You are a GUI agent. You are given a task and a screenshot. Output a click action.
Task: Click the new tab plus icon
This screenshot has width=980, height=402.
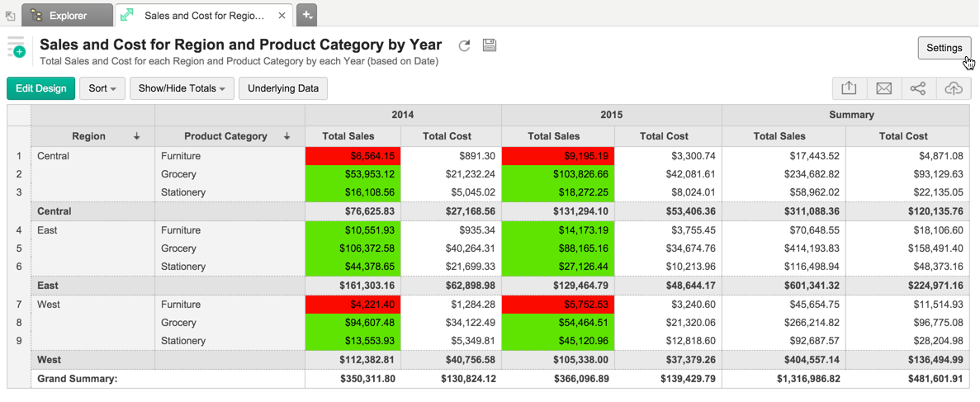point(306,15)
